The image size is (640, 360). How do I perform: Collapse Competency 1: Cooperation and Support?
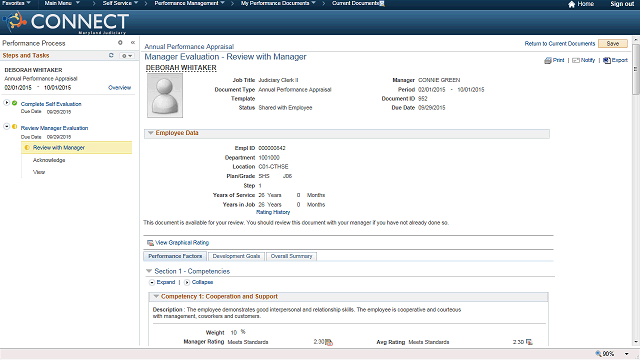pyautogui.click(x=156, y=297)
